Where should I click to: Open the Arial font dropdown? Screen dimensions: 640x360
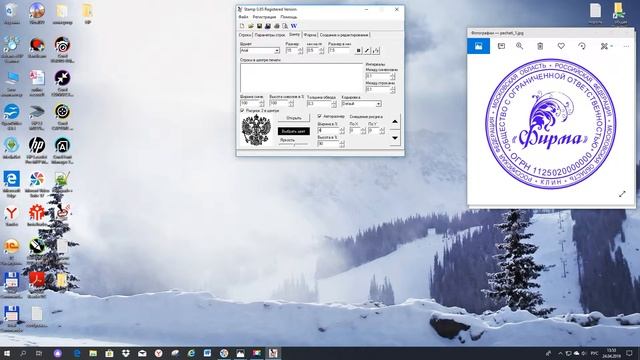coord(277,51)
